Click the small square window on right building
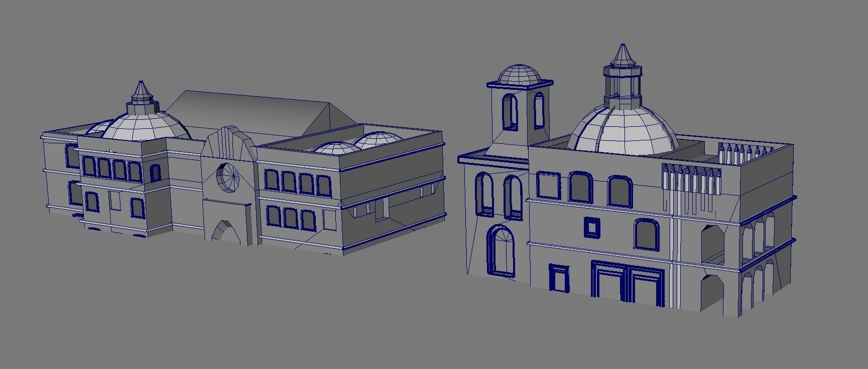The image size is (868, 369). [x=592, y=227]
